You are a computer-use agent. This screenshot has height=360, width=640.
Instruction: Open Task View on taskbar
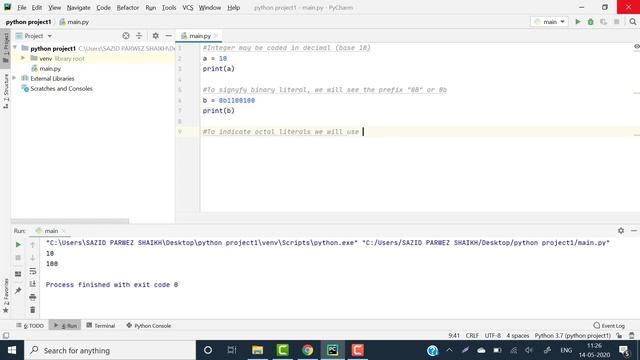coord(232,350)
